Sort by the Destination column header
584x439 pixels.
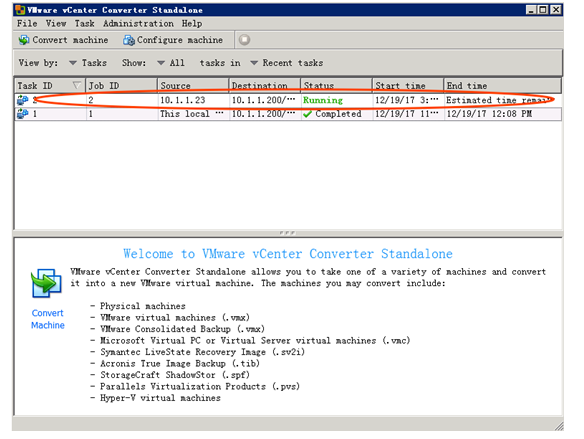pyautogui.click(x=265, y=86)
